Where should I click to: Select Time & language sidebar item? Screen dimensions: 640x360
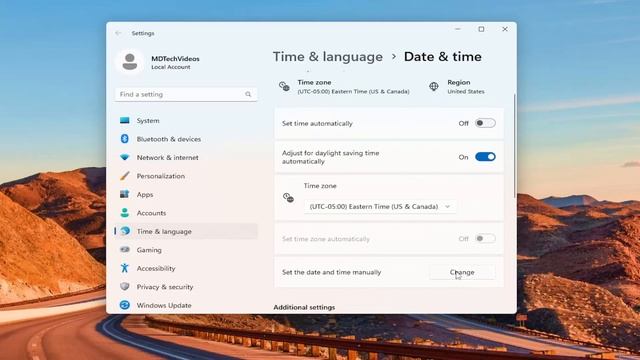point(186,231)
